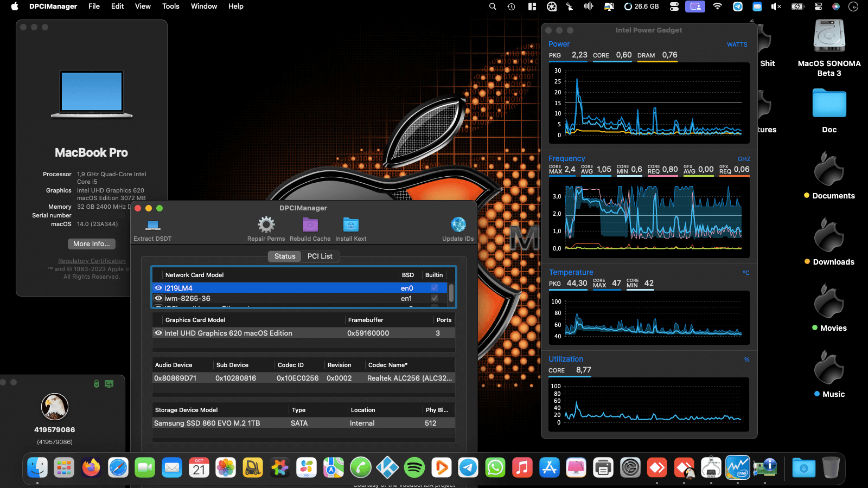The width and height of the screenshot is (868, 488).
Task: Click the network card list scrollbar
Action: tap(451, 293)
